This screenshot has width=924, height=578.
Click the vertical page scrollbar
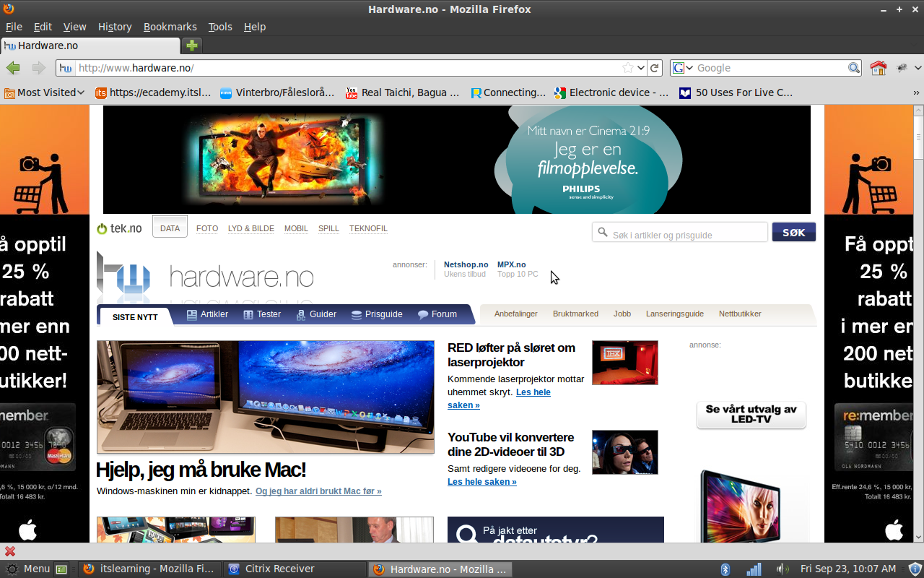pos(918,324)
